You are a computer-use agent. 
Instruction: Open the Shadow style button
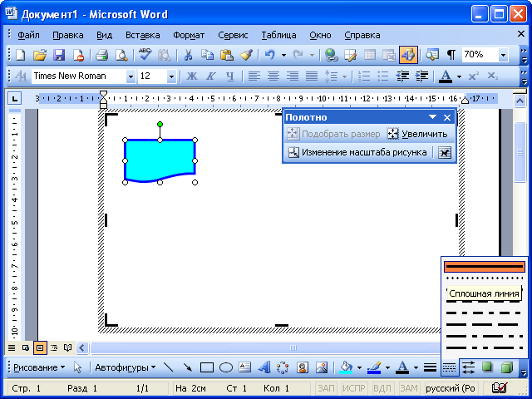tap(487, 367)
